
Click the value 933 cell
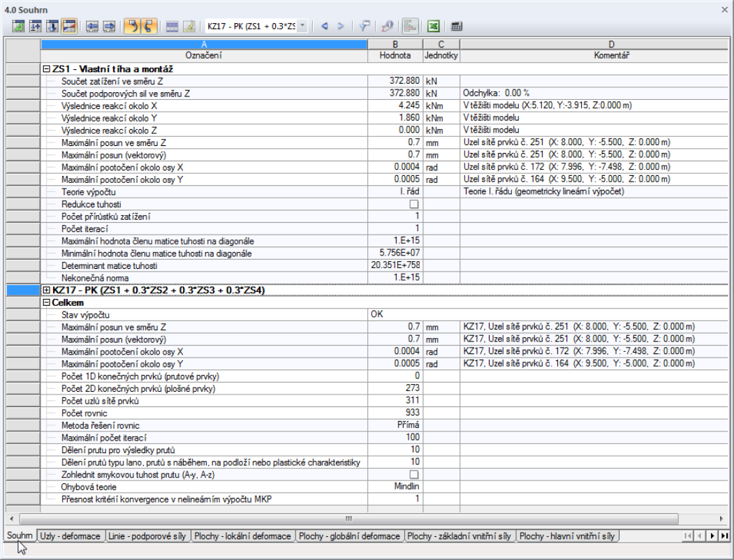tap(395, 413)
